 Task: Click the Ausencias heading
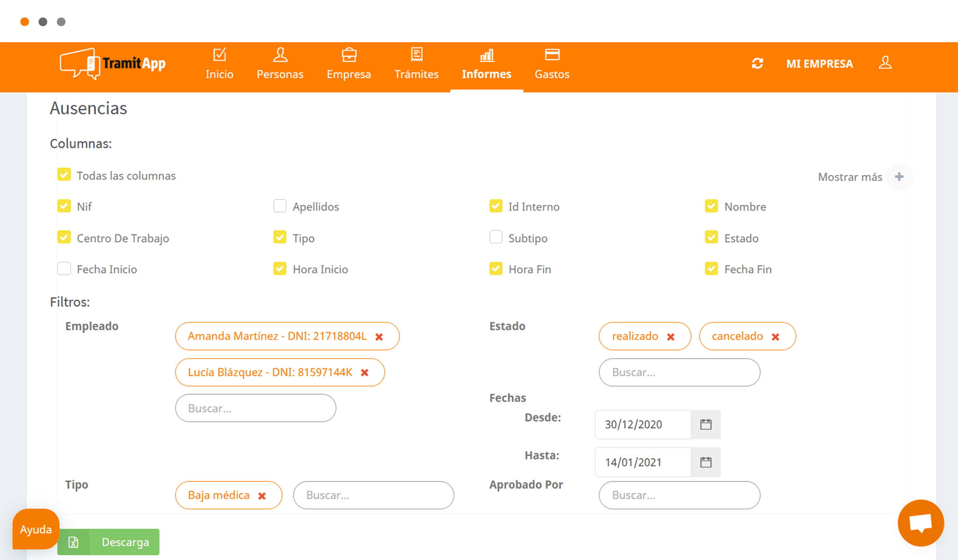click(89, 108)
